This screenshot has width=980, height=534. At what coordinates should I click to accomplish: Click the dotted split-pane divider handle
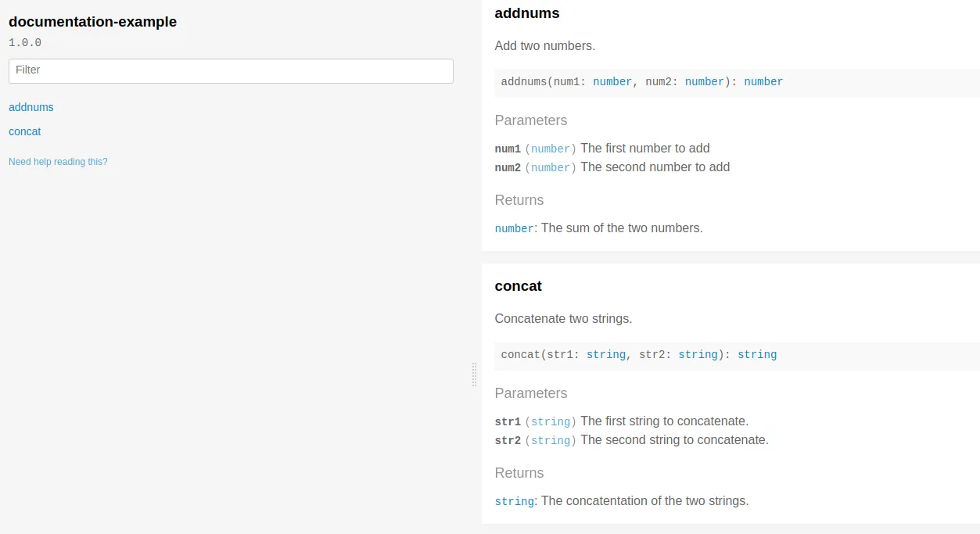[474, 375]
